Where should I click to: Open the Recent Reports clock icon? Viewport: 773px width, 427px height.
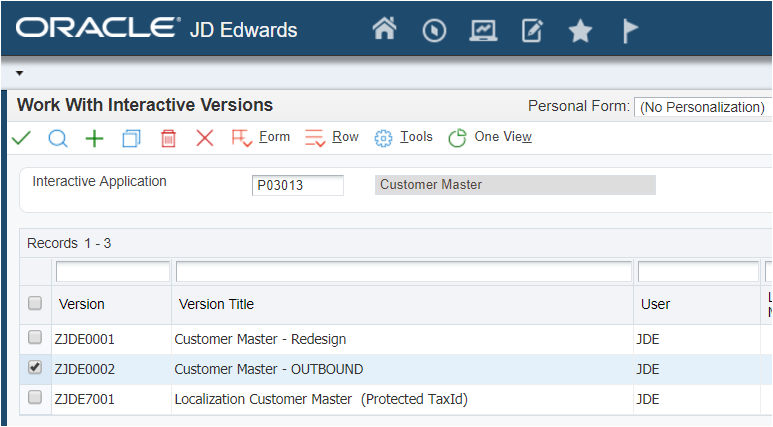click(434, 31)
